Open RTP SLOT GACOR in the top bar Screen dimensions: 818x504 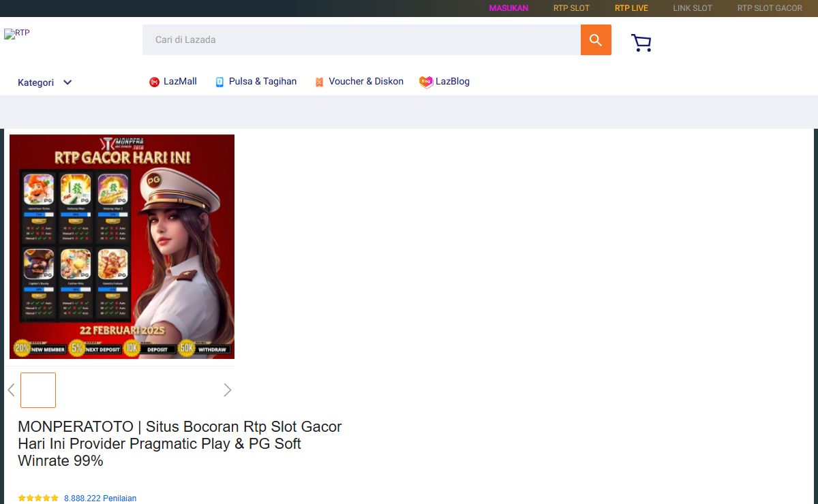coord(770,8)
